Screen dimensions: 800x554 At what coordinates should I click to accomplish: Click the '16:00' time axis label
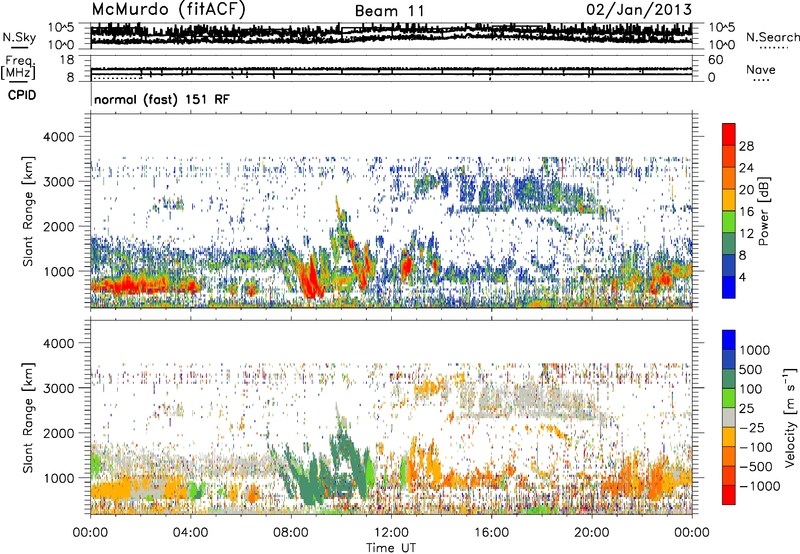[491, 533]
